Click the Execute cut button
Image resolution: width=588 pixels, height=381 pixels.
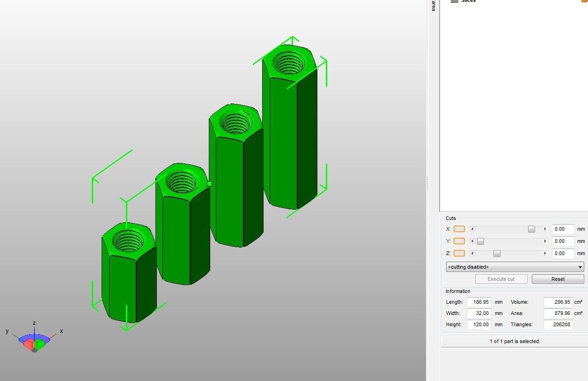(x=501, y=279)
